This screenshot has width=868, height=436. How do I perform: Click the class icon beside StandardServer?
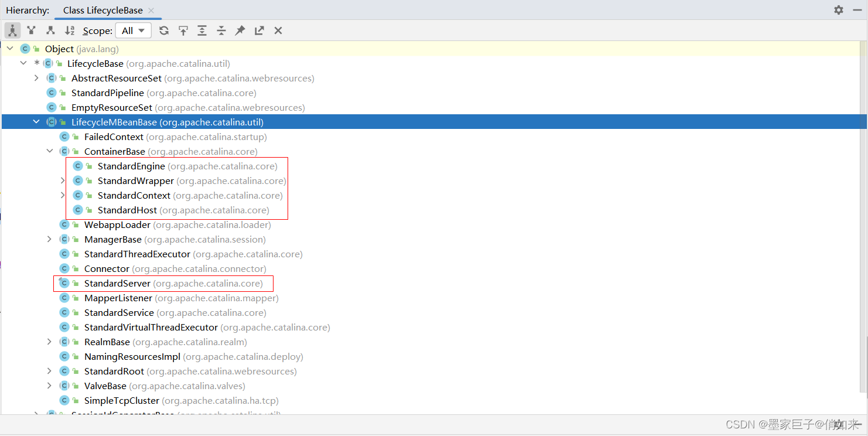pos(64,283)
